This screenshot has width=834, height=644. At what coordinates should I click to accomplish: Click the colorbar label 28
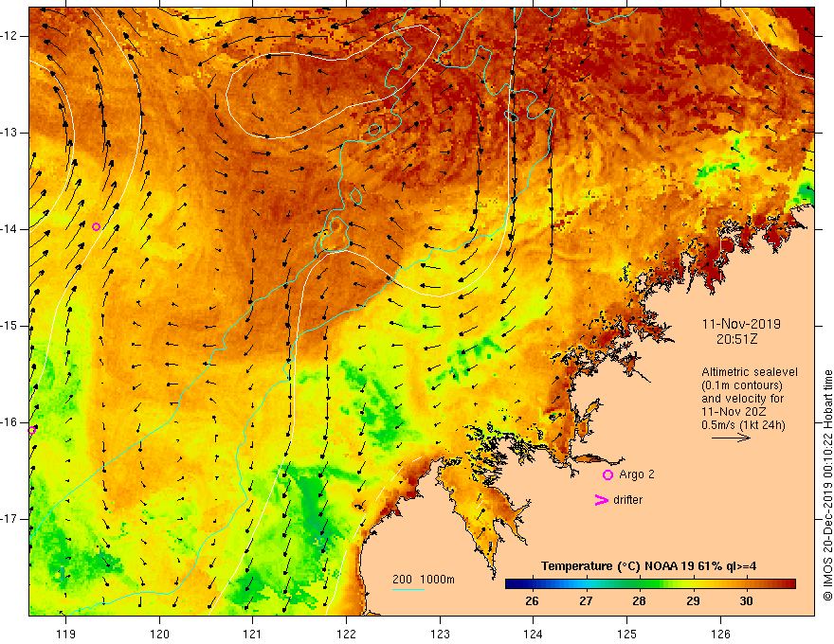tap(639, 601)
